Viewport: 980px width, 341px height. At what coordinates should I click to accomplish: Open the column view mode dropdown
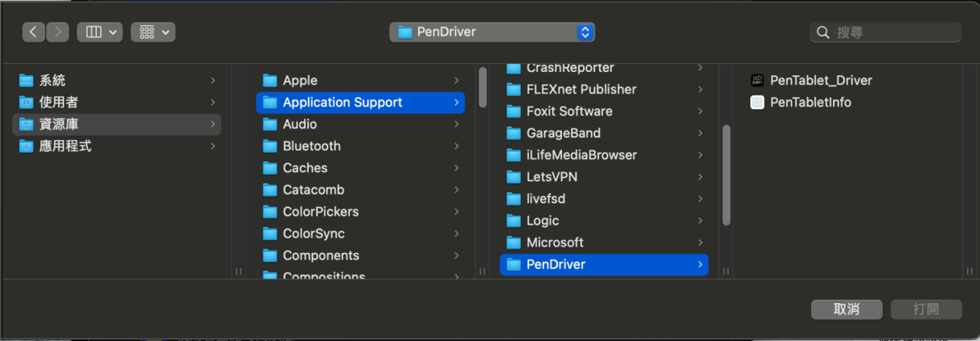(x=100, y=32)
